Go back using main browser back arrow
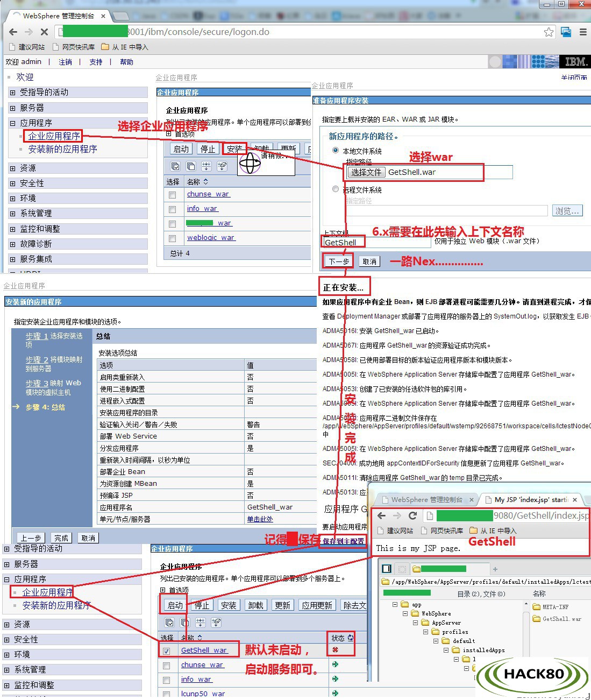This screenshot has height=700, width=591. pos(13,32)
